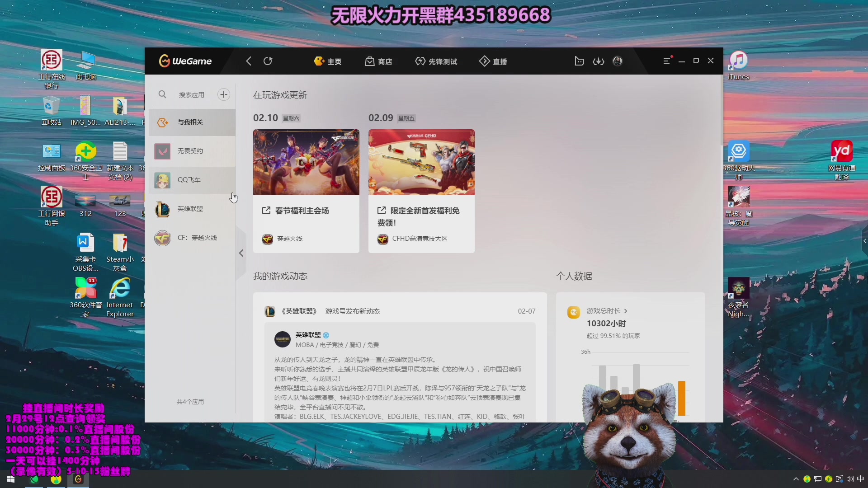Open the user avatar profile
Screen dimensions: 868x488
click(x=618, y=61)
